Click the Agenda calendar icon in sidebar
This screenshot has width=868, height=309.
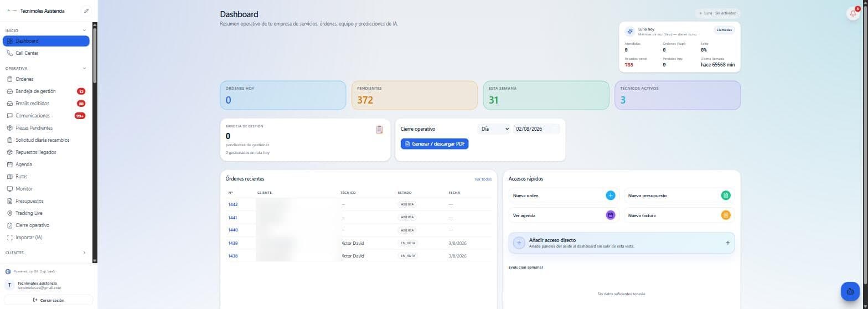coord(10,164)
